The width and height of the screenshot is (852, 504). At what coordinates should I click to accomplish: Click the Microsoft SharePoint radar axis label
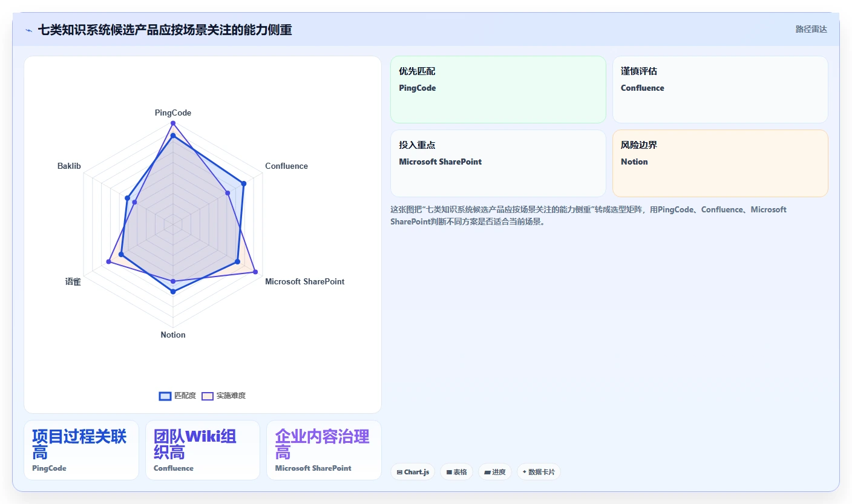305,281
